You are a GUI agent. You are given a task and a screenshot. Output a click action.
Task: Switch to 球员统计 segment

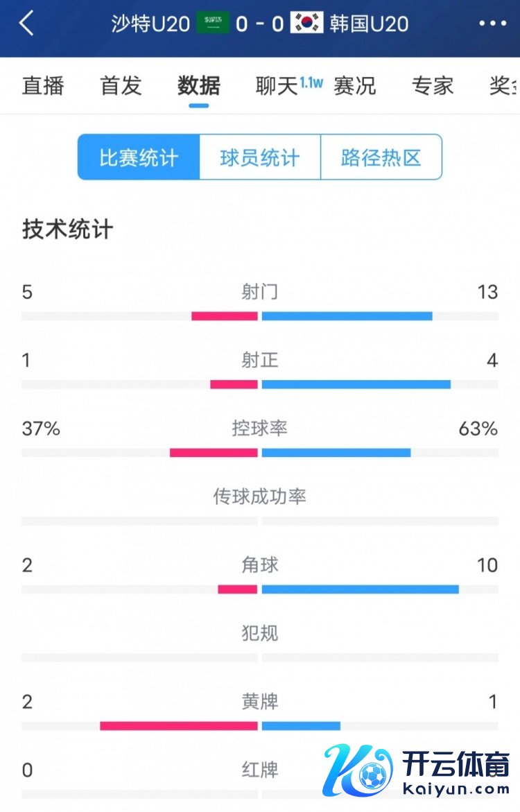[260, 157]
